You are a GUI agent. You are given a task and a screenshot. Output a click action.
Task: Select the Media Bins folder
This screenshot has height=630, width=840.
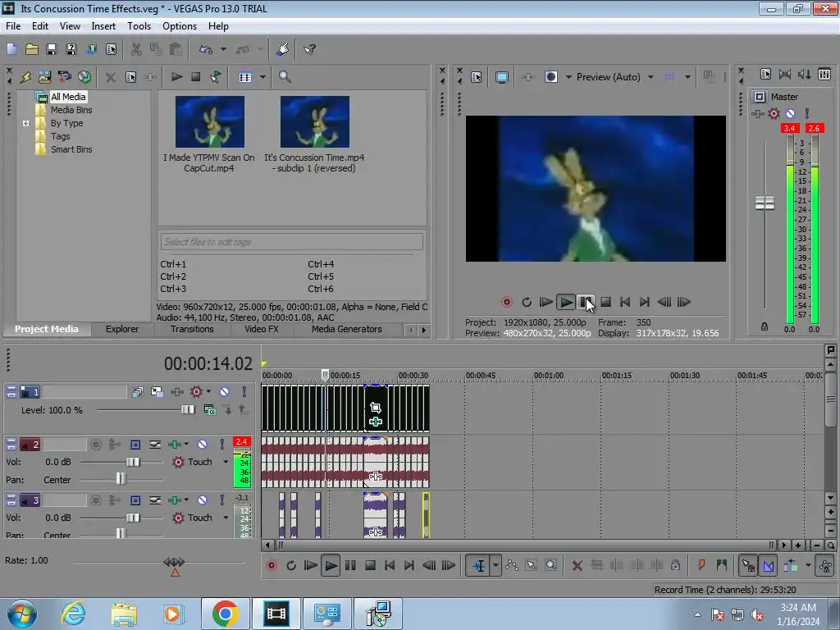71,110
